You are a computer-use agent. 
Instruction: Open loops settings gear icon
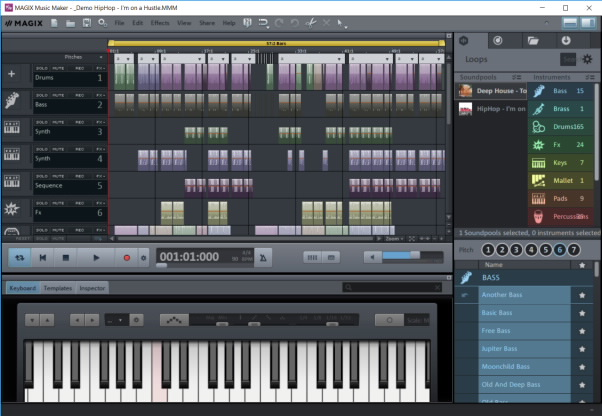[x=587, y=59]
